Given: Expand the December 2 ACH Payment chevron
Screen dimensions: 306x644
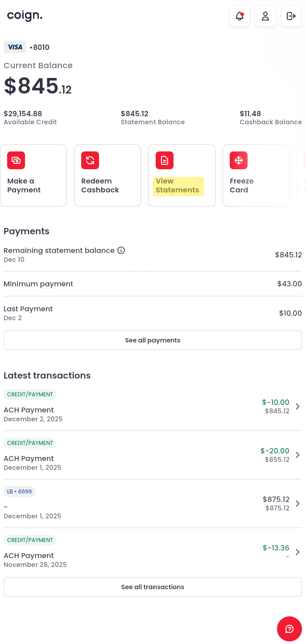Looking at the screenshot, I should [x=298, y=406].
